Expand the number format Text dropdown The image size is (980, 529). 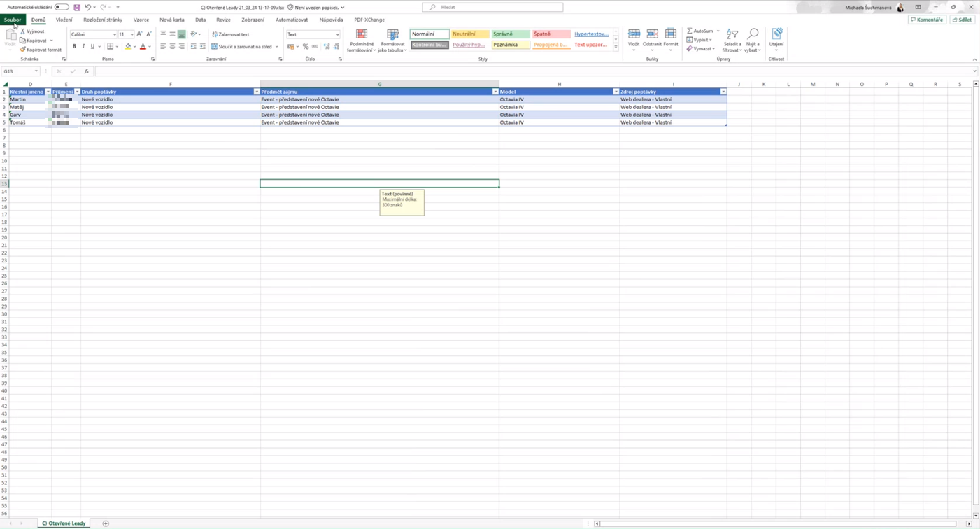point(337,34)
